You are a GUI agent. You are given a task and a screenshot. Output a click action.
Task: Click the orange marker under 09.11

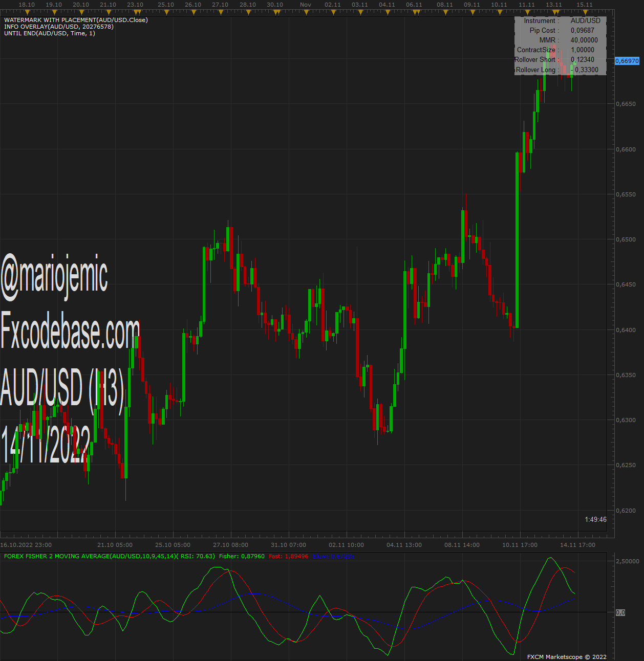[473, 12]
